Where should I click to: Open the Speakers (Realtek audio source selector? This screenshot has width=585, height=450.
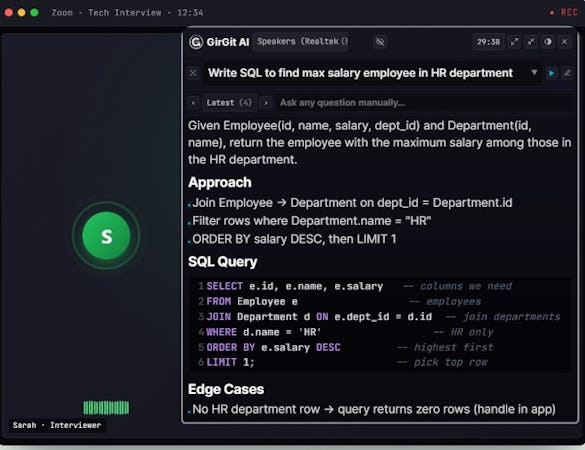point(301,42)
